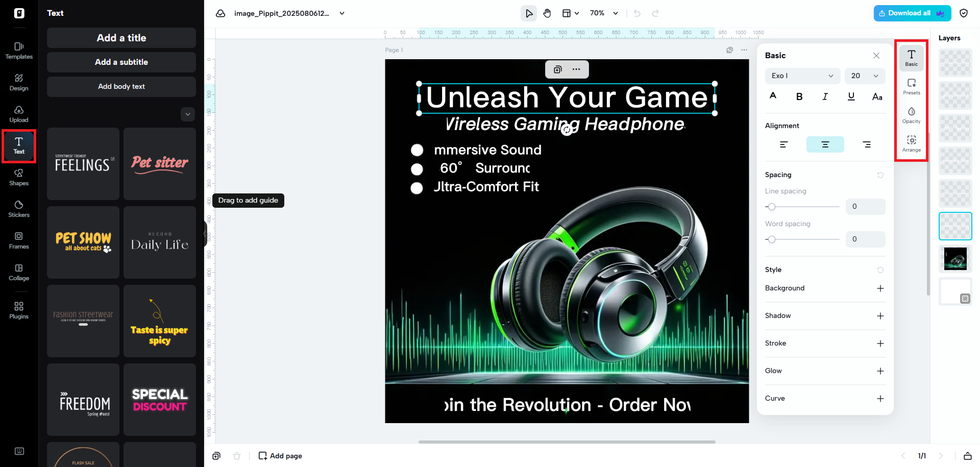This screenshot has height=467, width=980.
Task: Undo the last action
Action: (637, 13)
